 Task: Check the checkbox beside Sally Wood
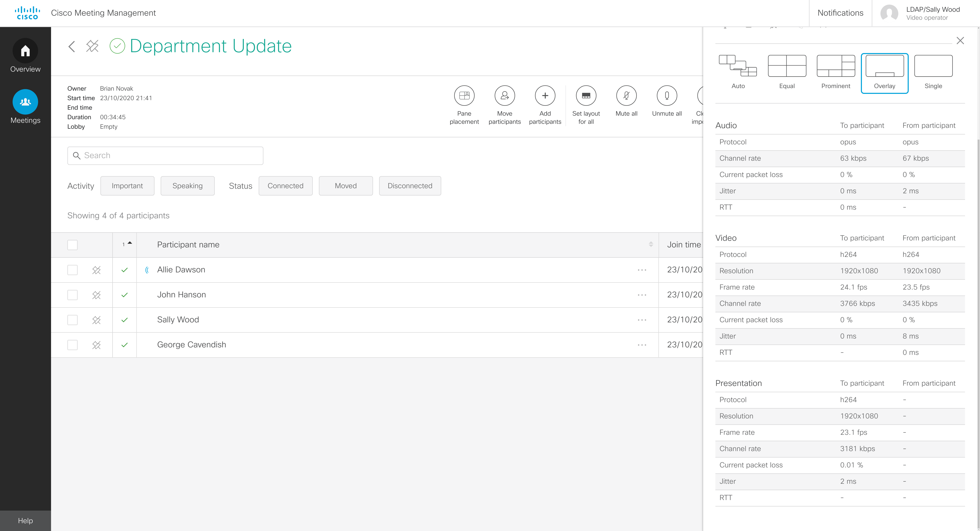pyautogui.click(x=72, y=320)
